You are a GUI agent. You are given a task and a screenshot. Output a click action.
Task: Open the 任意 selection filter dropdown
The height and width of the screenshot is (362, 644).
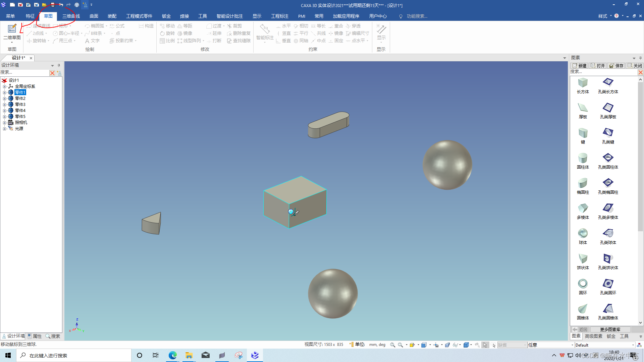click(572, 345)
